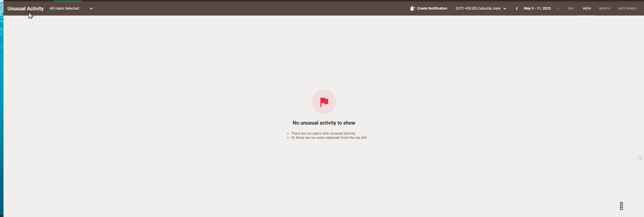
Task: Switch to the MONTH view tab
Action: coord(604,9)
